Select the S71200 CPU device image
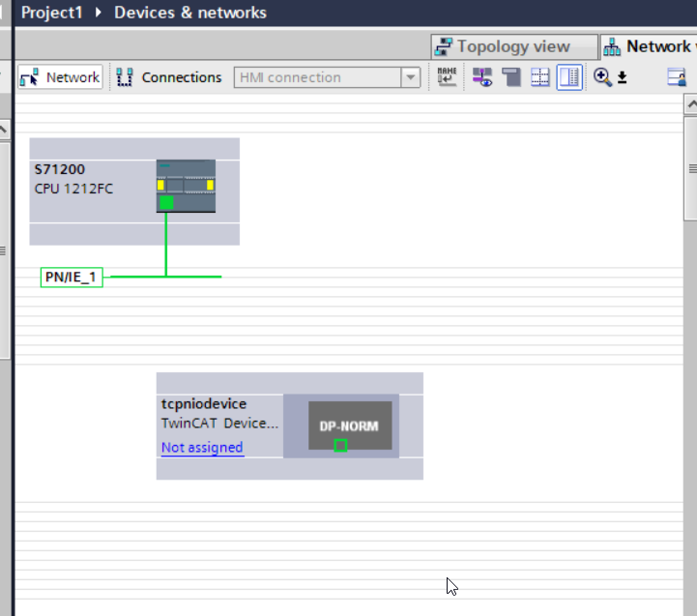The width and height of the screenshot is (697, 616). pyautogui.click(x=186, y=186)
